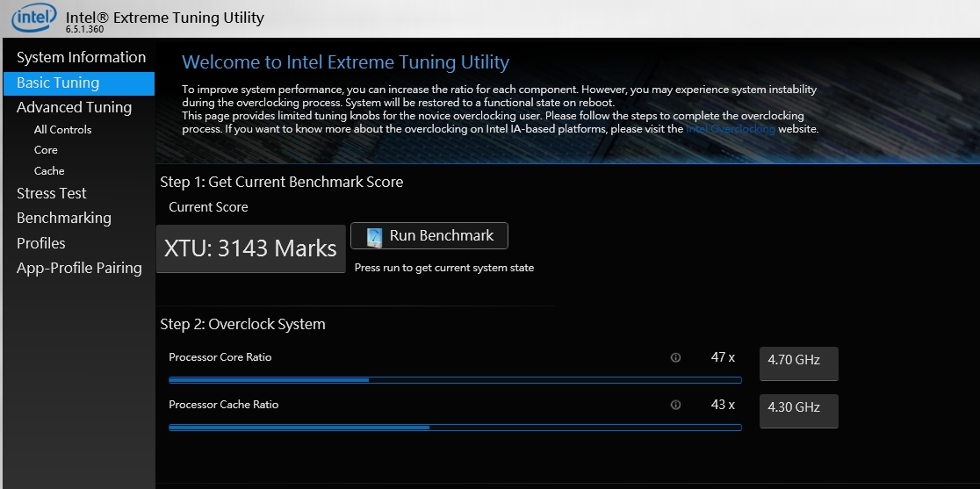Click Step 1: Get Current Benchmark Score heading
Screen dimensions: 980x489
[x=281, y=183]
